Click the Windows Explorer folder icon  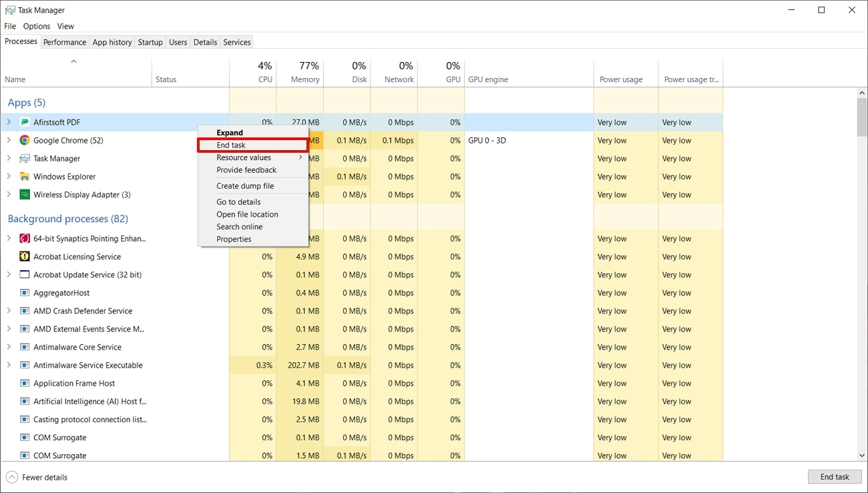point(25,176)
